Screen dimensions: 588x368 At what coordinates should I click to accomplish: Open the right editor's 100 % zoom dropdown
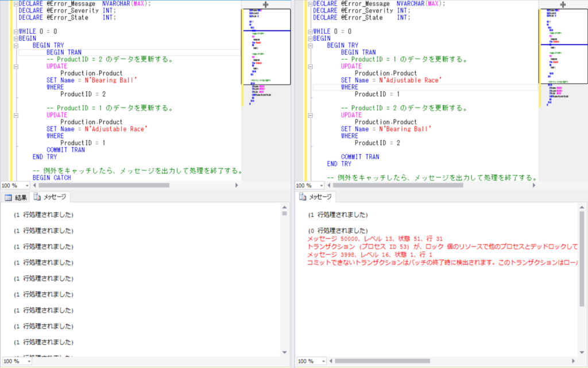[x=322, y=186]
